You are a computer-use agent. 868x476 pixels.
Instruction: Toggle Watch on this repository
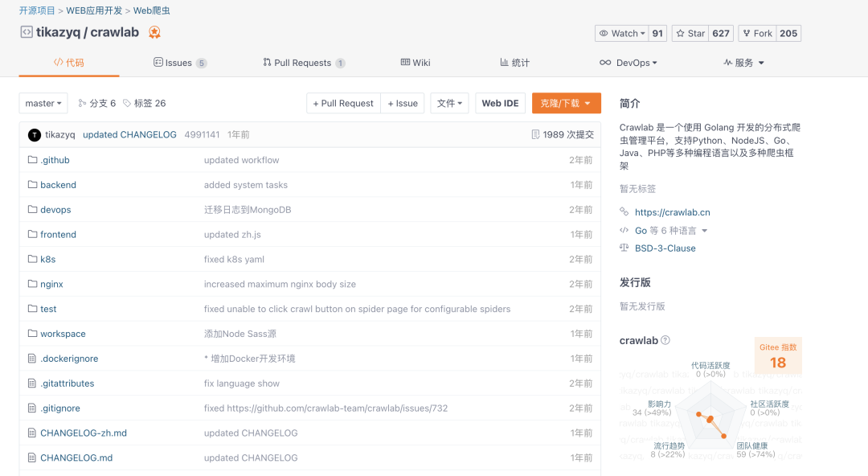621,34
